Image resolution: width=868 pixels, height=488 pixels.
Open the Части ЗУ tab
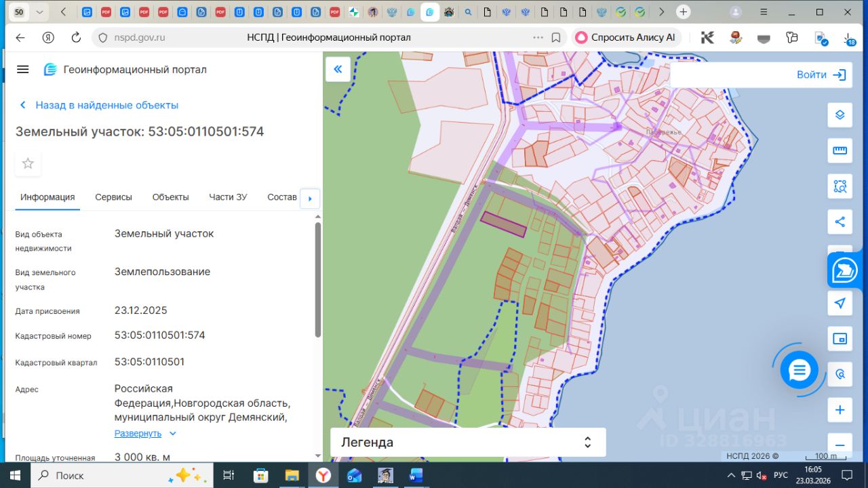[x=228, y=197]
